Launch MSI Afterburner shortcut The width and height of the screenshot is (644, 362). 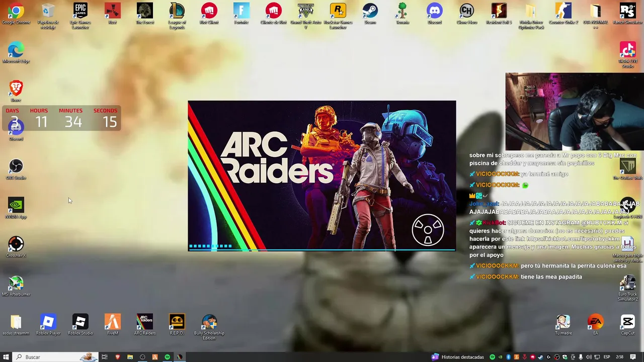(x=16, y=286)
